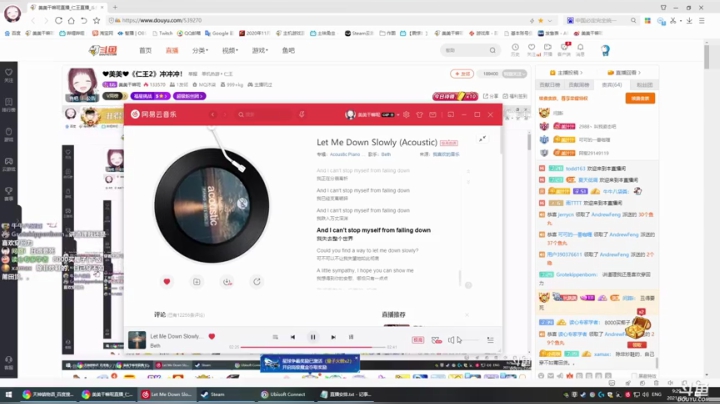Bookmark page via star icon in toolbar
This screenshot has height=404, width=720.
pos(96,20)
